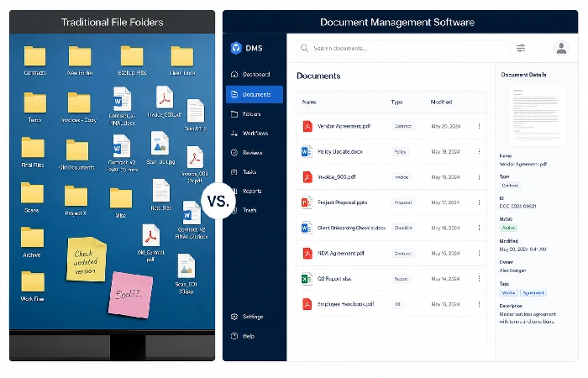Open the user profile avatar
Image resolution: width=588 pixels, height=378 pixels.
pos(561,48)
